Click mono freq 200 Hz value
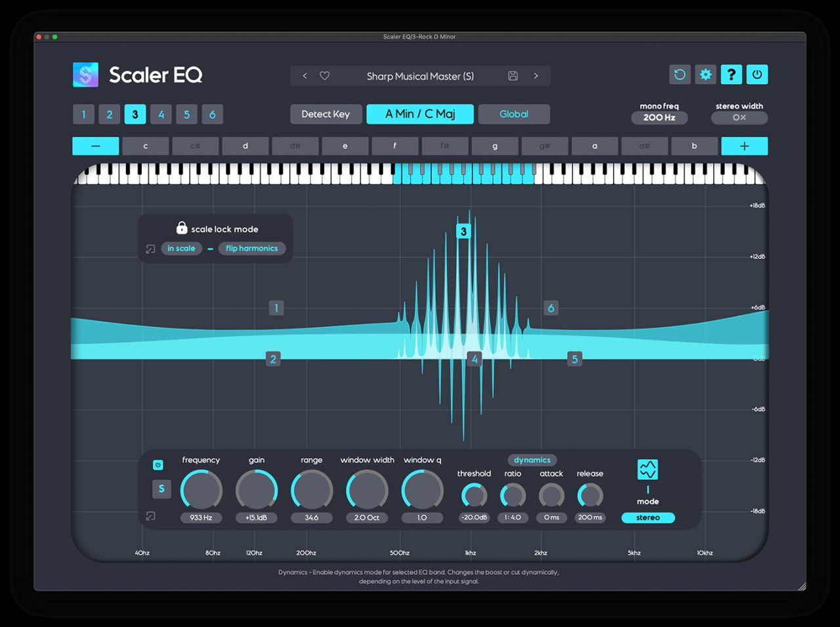 click(659, 118)
